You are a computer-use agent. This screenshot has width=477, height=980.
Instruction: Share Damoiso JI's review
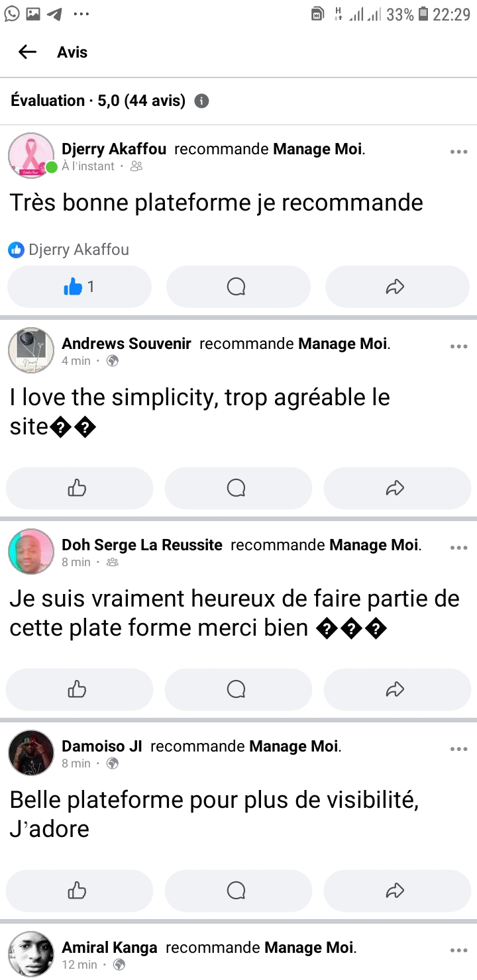click(x=396, y=891)
